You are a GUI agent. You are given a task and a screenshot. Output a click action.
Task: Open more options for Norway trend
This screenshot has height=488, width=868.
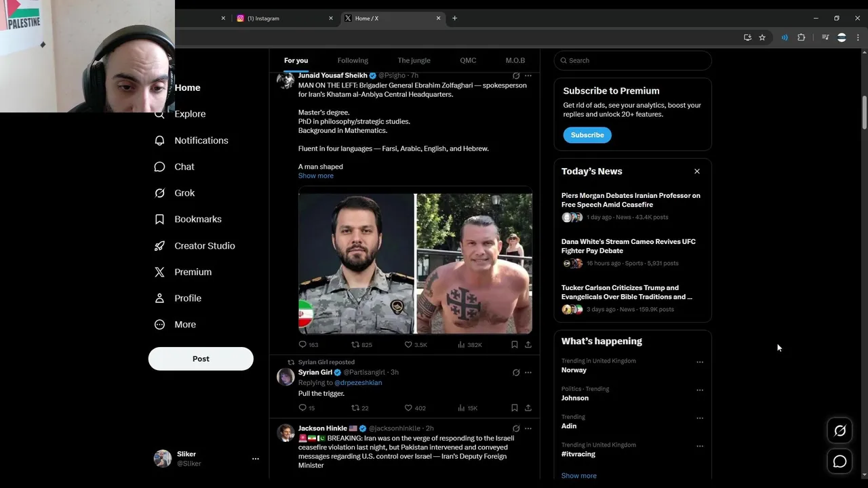[700, 362]
